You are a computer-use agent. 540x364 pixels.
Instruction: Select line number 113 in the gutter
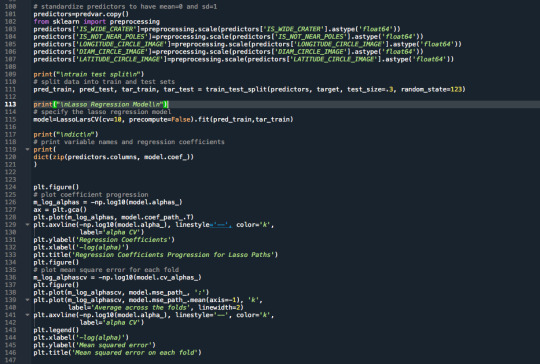coord(10,104)
